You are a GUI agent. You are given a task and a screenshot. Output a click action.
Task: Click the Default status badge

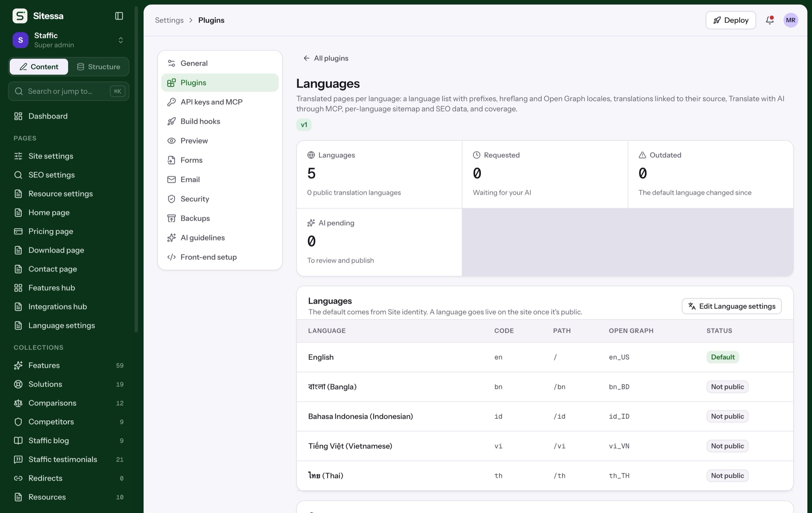tap(723, 357)
